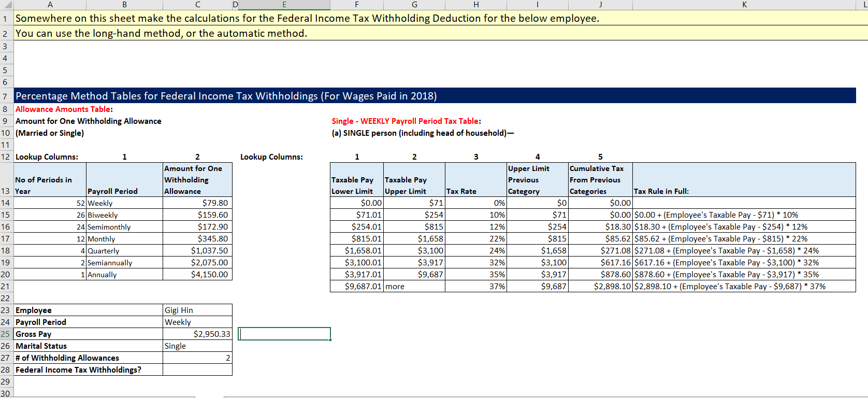Select Marital Status value Single
Image resolution: width=868 pixels, height=398 pixels.
tap(197, 346)
